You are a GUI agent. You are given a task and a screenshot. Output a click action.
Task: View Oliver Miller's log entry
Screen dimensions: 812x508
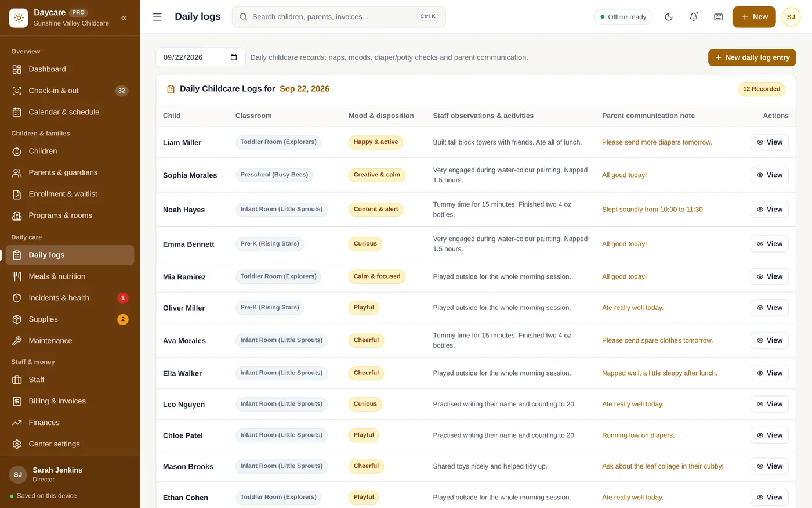[770, 308]
